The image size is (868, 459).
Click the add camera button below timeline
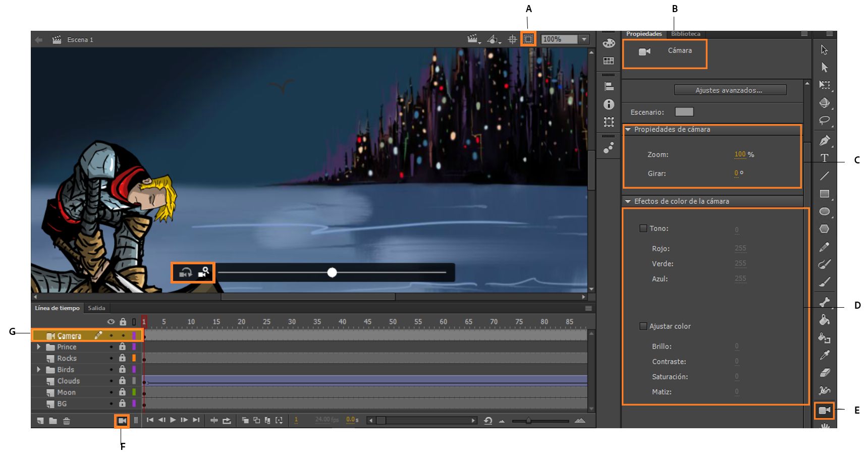[x=122, y=421]
